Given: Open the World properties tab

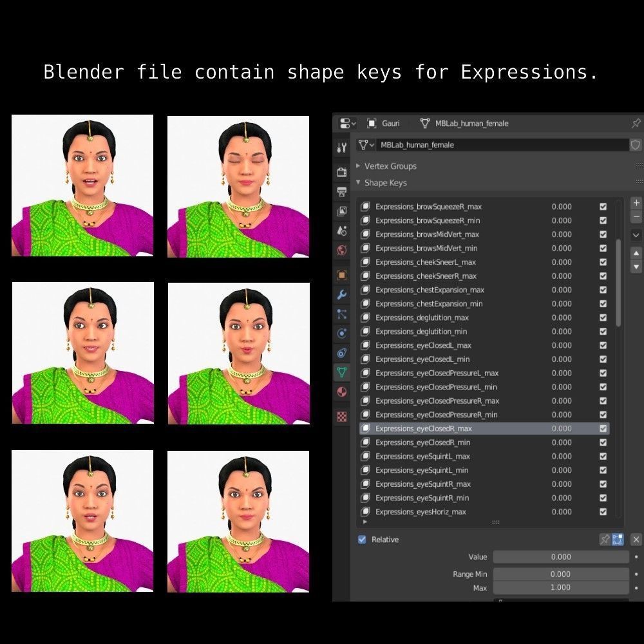Looking at the screenshot, I should pyautogui.click(x=342, y=250).
